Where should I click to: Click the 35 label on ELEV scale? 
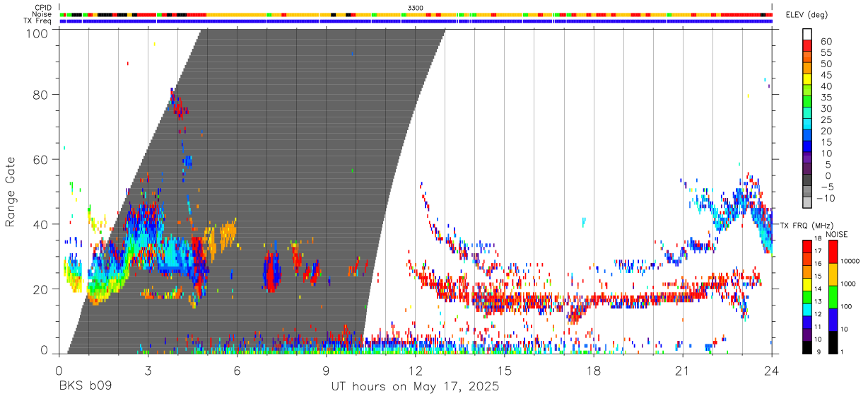[x=826, y=98]
